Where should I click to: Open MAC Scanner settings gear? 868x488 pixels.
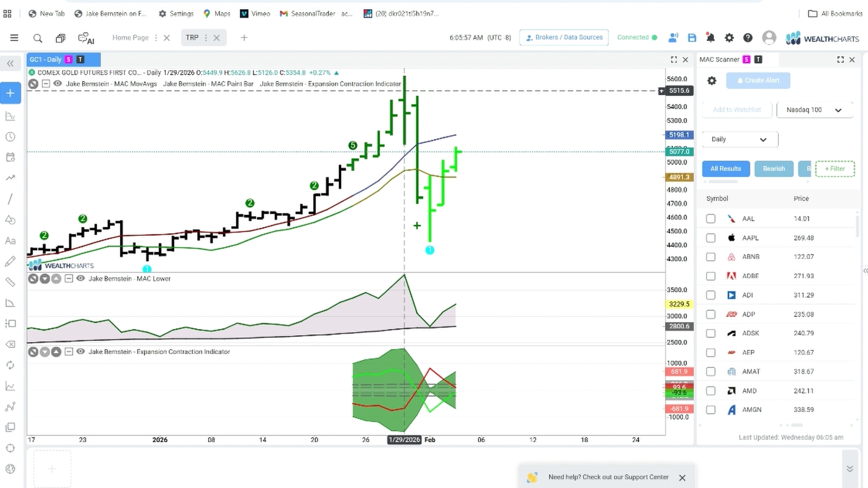pyautogui.click(x=712, y=81)
